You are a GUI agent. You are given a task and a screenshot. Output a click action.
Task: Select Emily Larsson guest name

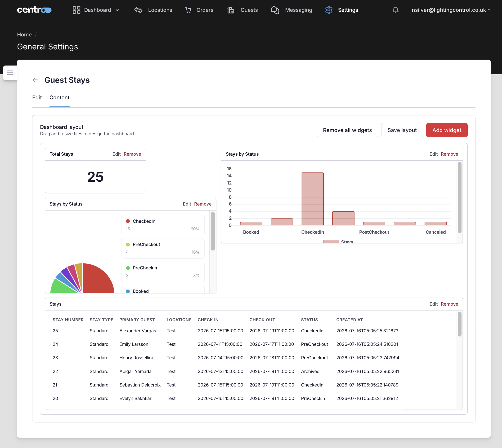coord(134,344)
